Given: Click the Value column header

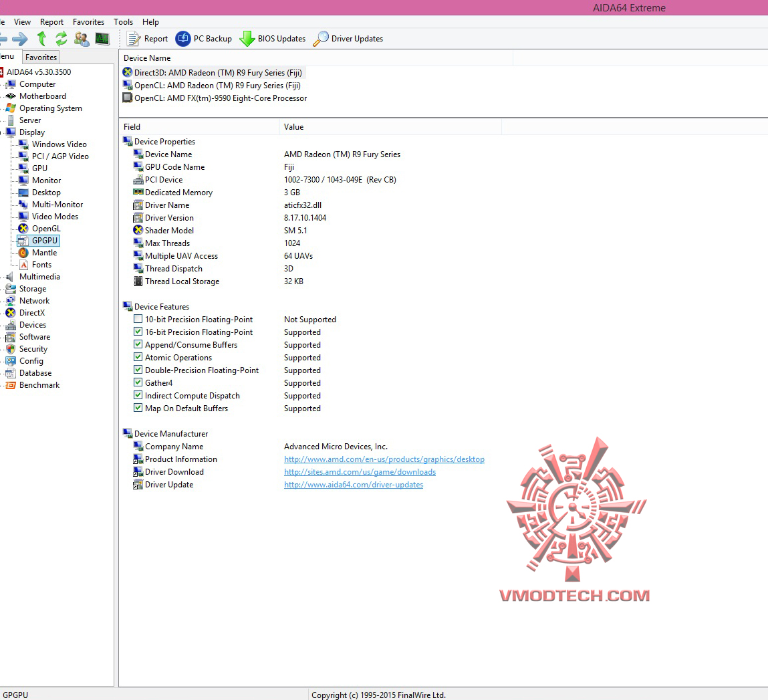Looking at the screenshot, I should (391, 127).
